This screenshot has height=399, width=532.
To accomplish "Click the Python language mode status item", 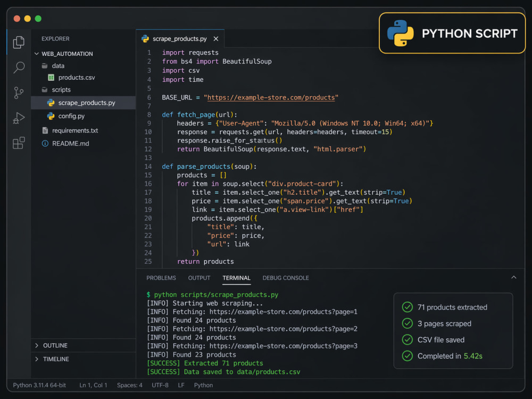I will point(204,385).
